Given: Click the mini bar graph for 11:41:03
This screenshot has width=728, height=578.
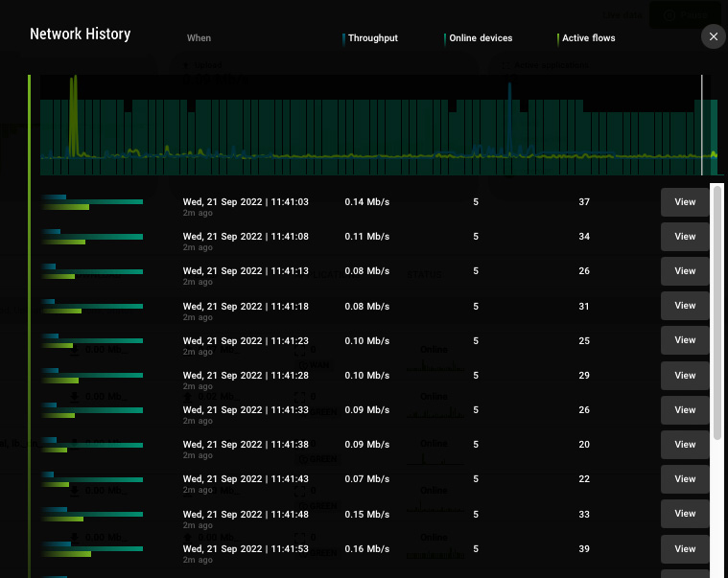Looking at the screenshot, I should click(91, 202).
